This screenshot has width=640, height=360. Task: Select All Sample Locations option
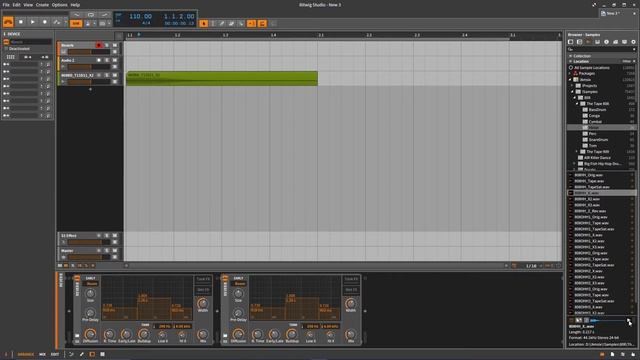pyautogui.click(x=591, y=68)
